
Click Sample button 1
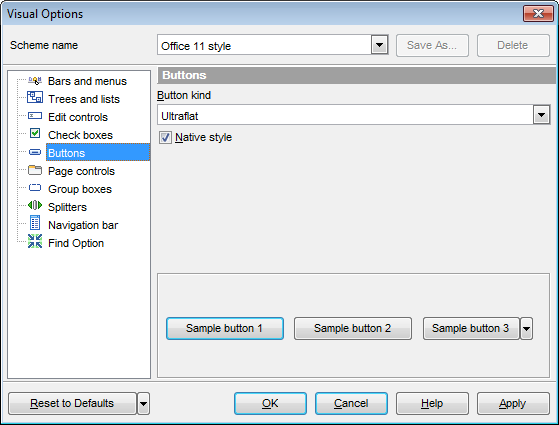point(225,328)
